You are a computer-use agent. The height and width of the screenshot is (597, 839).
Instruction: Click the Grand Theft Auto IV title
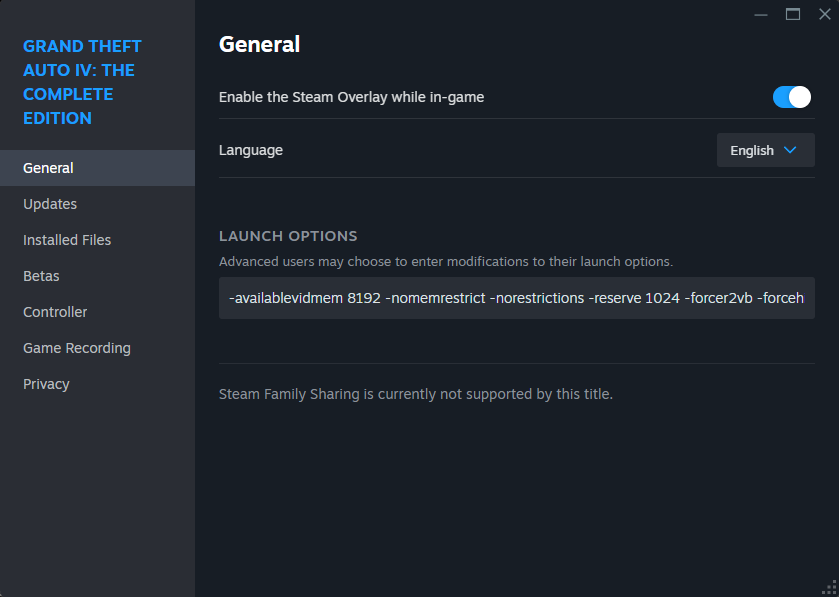coord(82,82)
